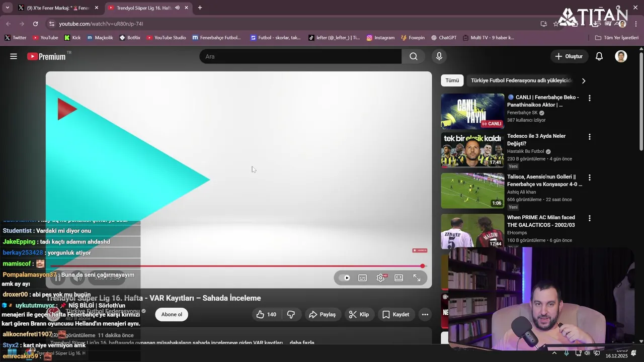Go to the YouTube Premium home logo

pyautogui.click(x=46, y=56)
